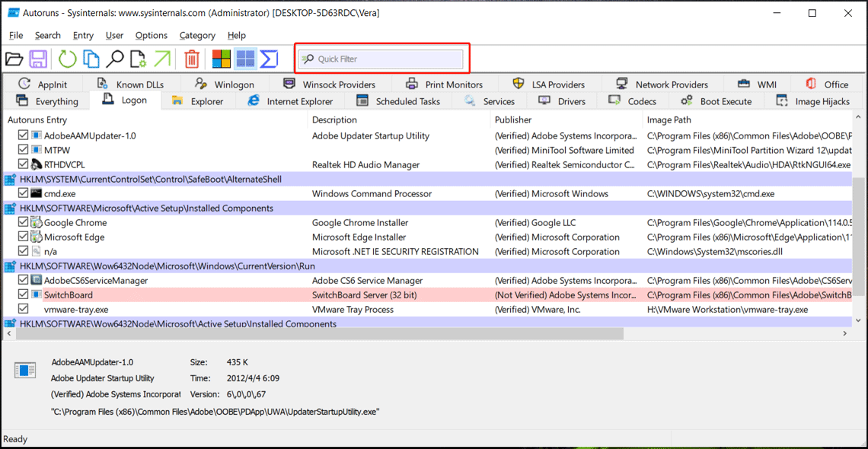The width and height of the screenshot is (868, 449).
Task: Switch to the Scheduled Tasks tab
Action: (x=398, y=101)
